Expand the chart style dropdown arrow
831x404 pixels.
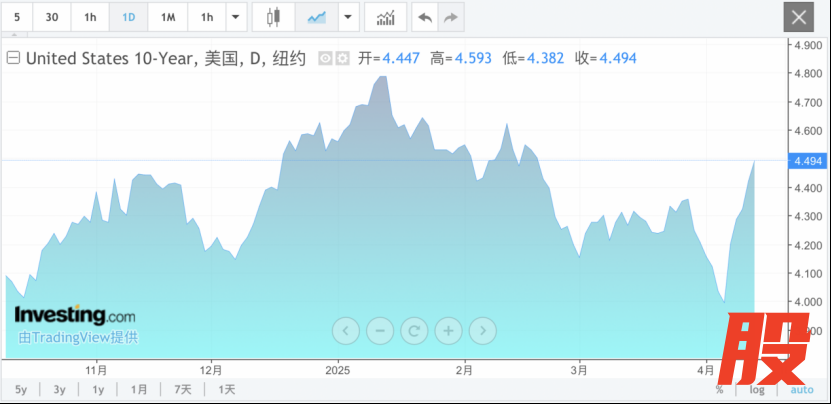(x=347, y=17)
